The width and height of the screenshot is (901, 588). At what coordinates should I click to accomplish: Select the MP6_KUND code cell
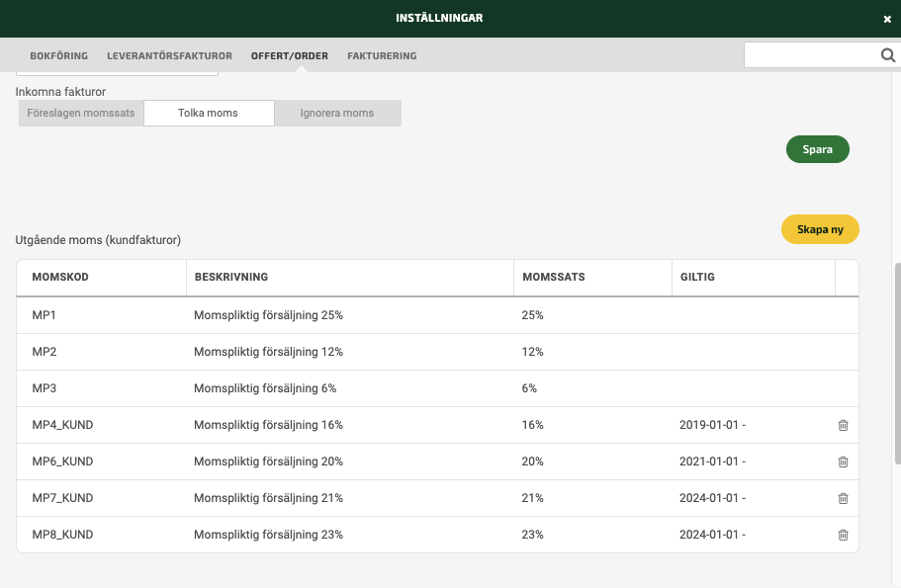[x=62, y=462]
